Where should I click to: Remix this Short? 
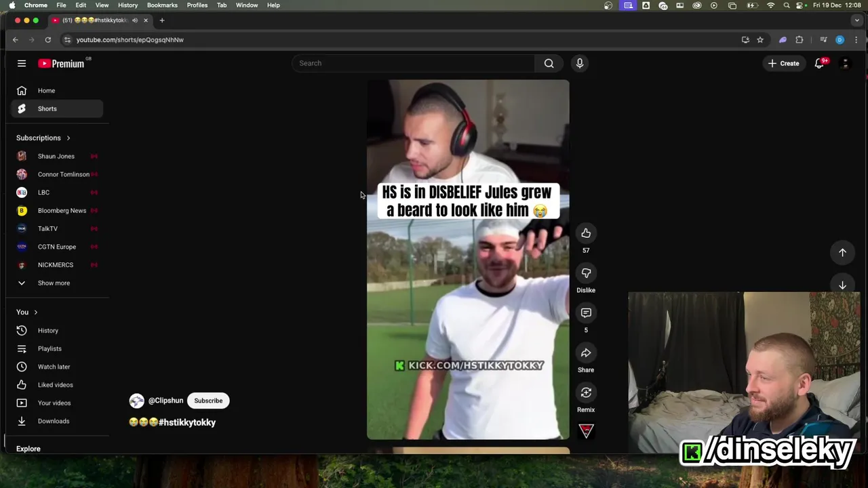pos(586,392)
